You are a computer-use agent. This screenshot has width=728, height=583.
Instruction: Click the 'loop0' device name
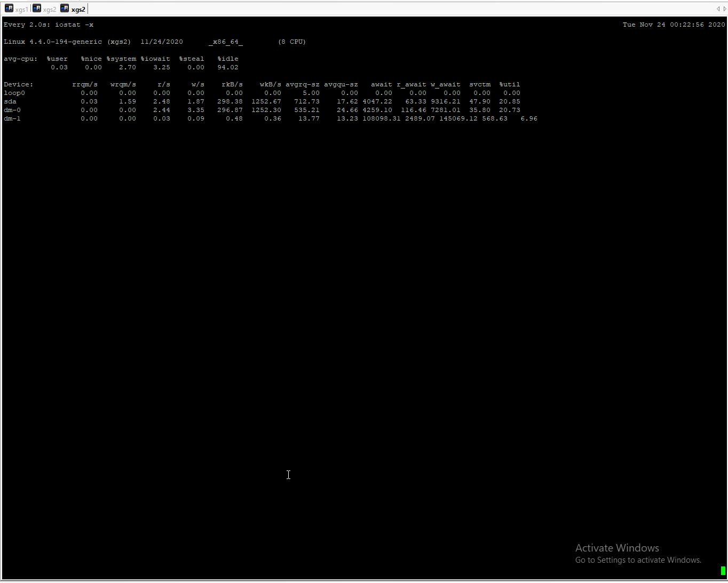(14, 93)
